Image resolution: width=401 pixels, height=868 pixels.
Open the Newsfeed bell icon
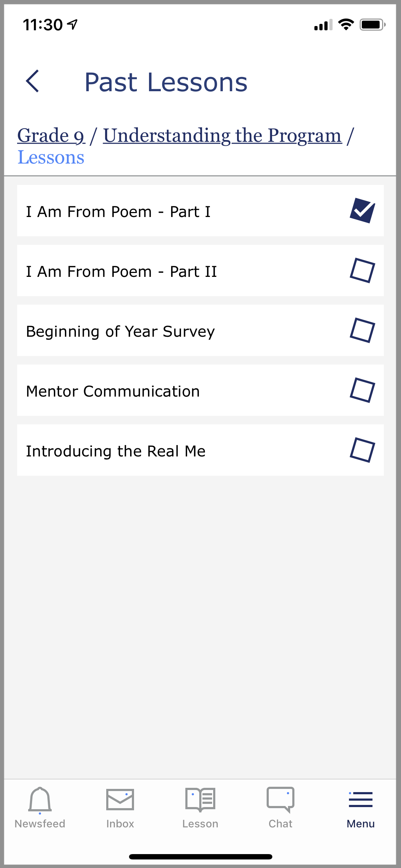click(x=40, y=800)
